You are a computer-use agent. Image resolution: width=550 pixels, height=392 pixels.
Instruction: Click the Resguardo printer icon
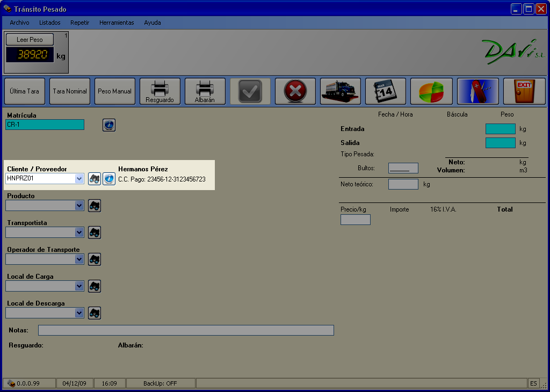click(x=160, y=91)
